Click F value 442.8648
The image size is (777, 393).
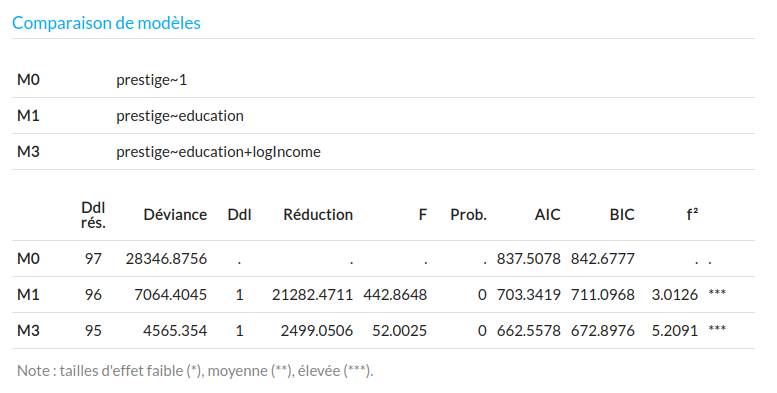pyautogui.click(x=395, y=295)
